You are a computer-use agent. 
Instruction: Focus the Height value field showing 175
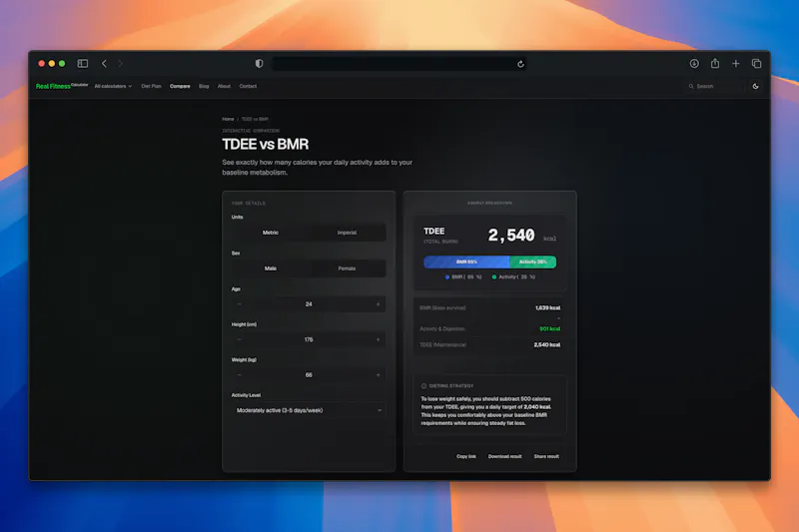click(x=309, y=339)
